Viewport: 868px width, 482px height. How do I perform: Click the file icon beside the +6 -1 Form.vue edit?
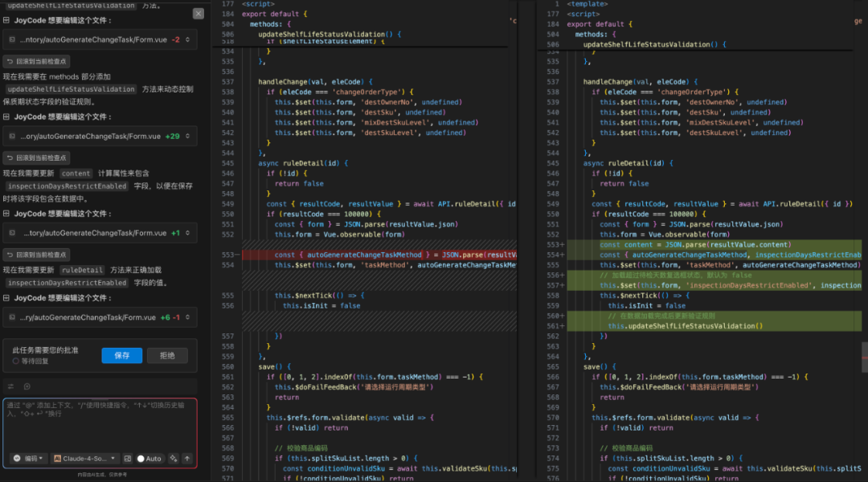(12, 317)
